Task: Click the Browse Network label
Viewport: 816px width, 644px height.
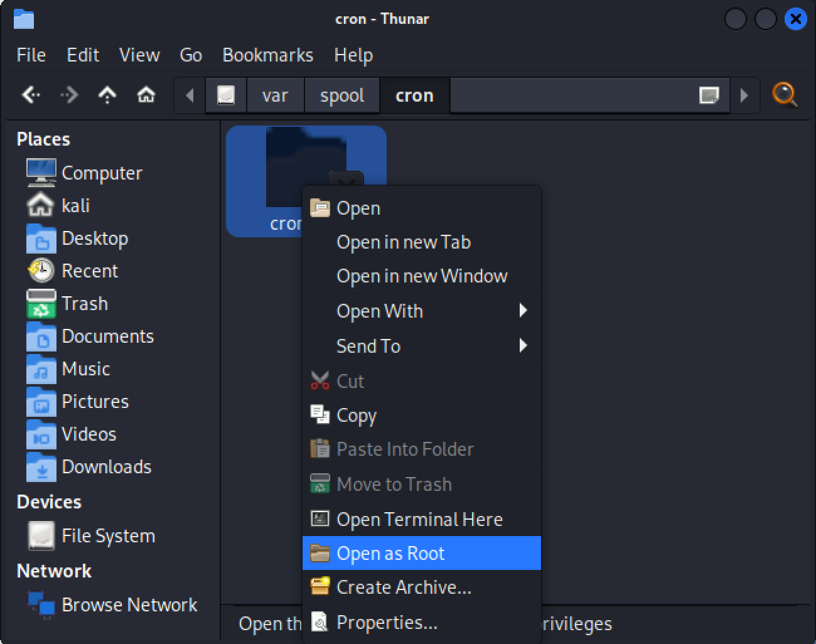Action: (x=129, y=604)
